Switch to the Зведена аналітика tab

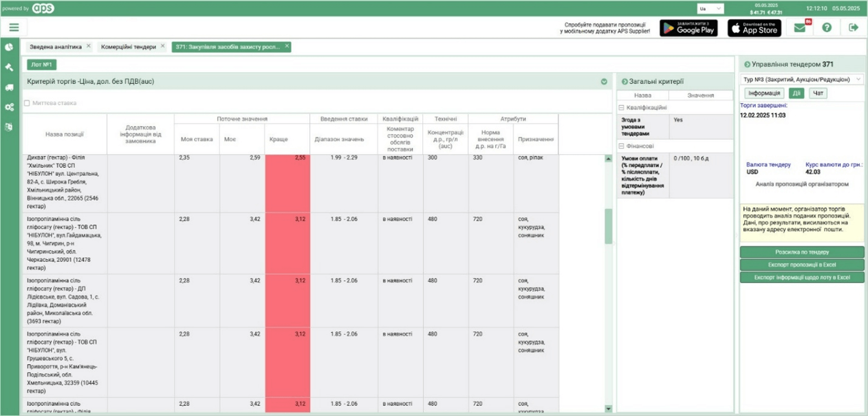[x=56, y=47]
